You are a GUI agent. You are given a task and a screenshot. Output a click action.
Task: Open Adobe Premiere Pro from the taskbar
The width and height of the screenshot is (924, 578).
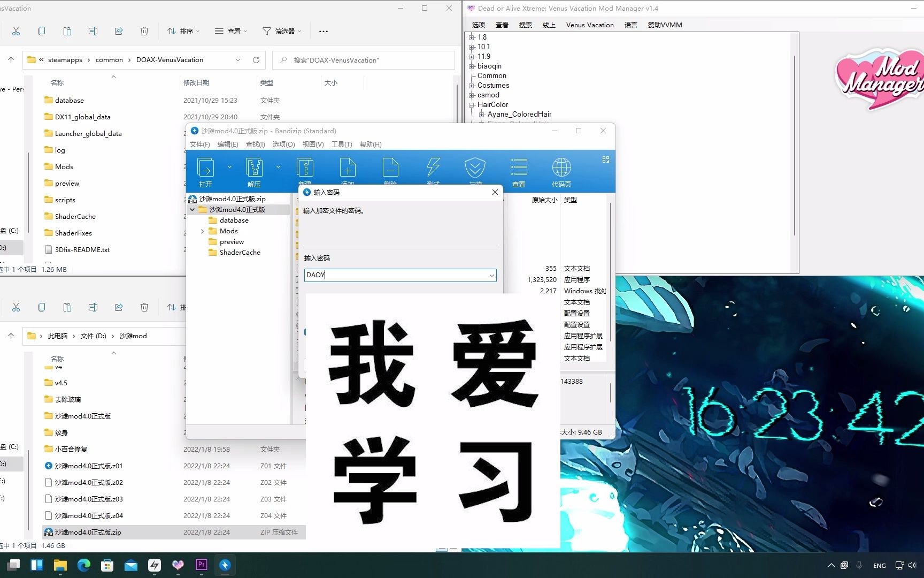point(202,565)
